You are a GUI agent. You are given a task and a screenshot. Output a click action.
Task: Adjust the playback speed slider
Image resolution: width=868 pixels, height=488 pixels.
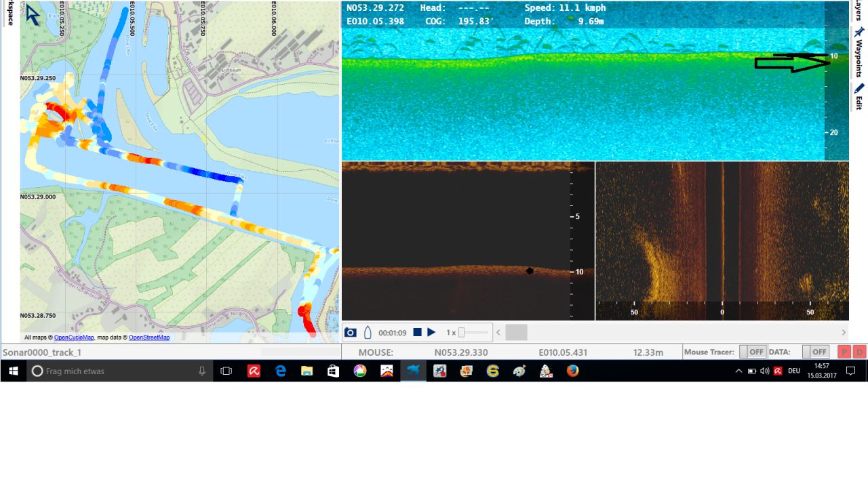(462, 332)
